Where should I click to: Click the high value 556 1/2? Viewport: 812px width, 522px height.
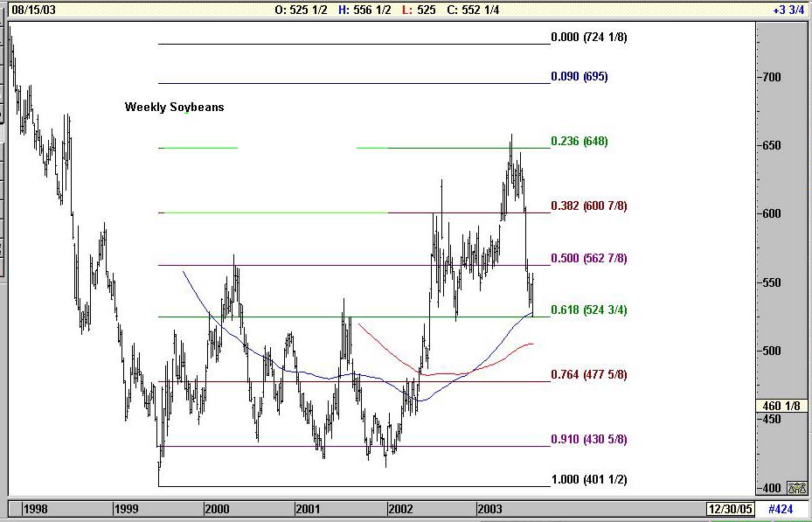371,10
